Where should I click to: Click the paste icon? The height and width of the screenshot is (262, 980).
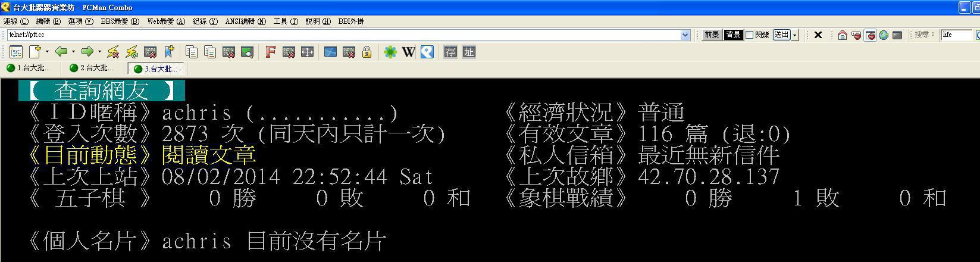tap(210, 52)
